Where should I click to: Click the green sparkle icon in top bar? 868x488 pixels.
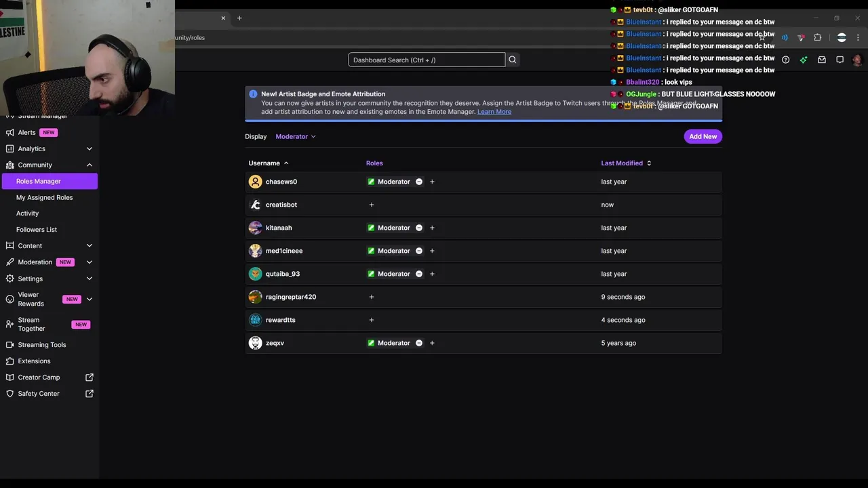pos(804,60)
